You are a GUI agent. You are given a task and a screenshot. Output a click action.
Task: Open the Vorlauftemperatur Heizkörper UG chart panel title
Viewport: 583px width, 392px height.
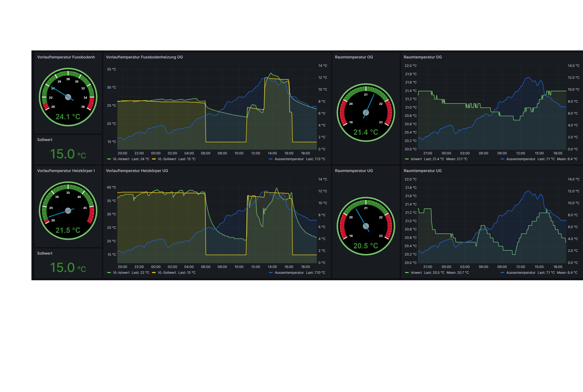(137, 171)
